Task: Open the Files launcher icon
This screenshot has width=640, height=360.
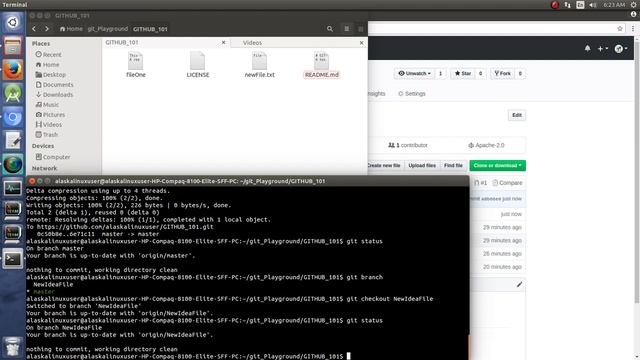Action: (x=13, y=46)
